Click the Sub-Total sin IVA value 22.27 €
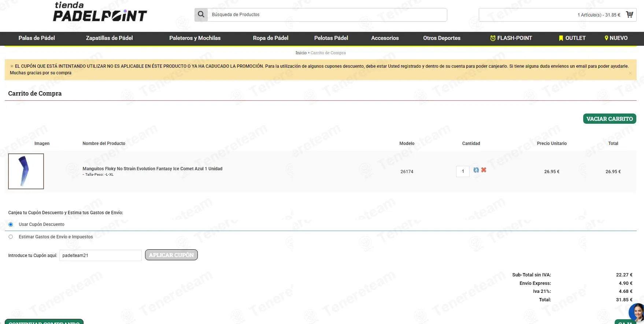This screenshot has width=644, height=324. click(x=624, y=275)
